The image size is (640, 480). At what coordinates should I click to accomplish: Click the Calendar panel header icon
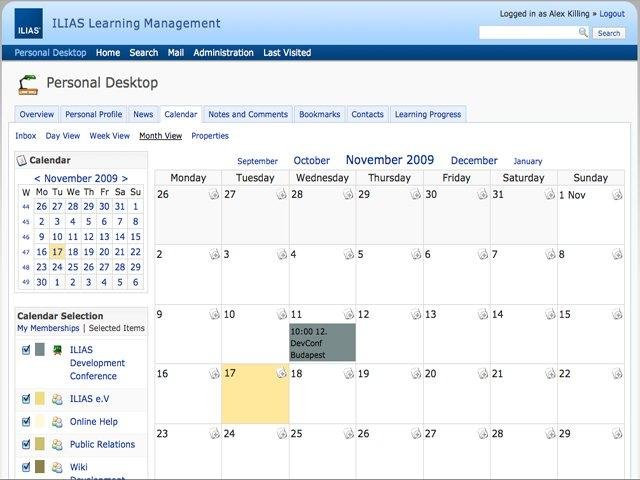point(21,160)
